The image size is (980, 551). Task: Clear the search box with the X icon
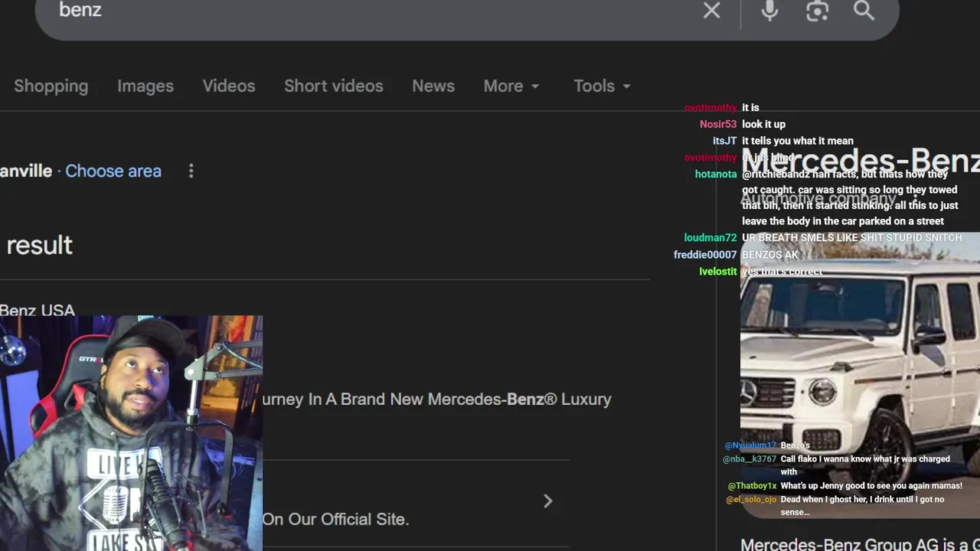(x=711, y=11)
